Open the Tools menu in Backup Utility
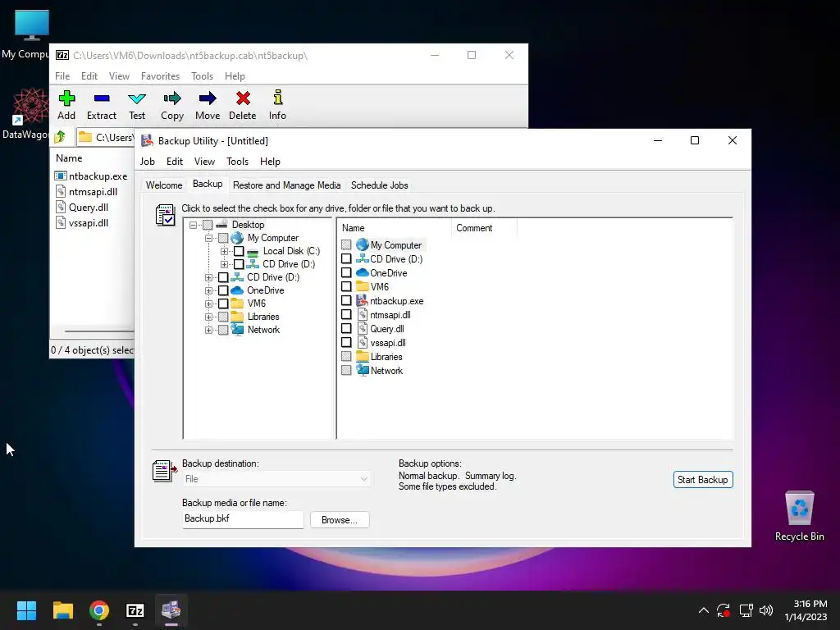 pos(237,162)
